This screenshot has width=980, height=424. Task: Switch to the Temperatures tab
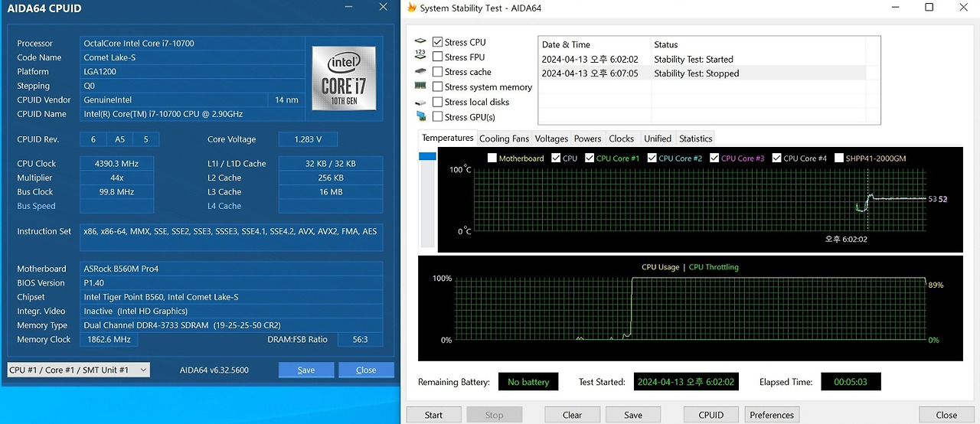[448, 138]
